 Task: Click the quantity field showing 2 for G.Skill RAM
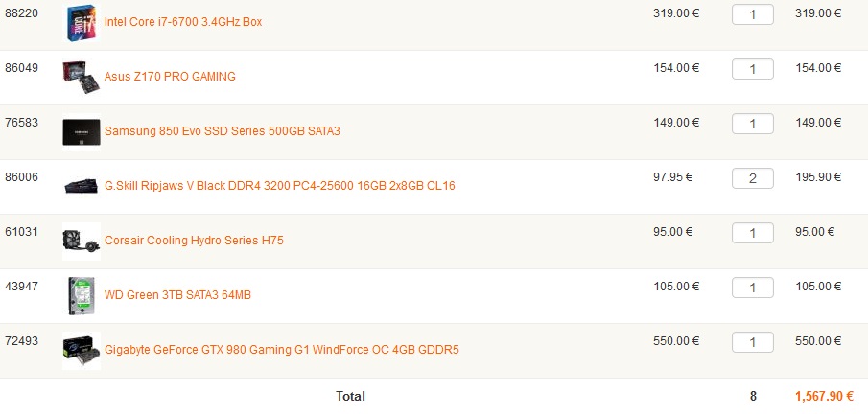click(752, 178)
